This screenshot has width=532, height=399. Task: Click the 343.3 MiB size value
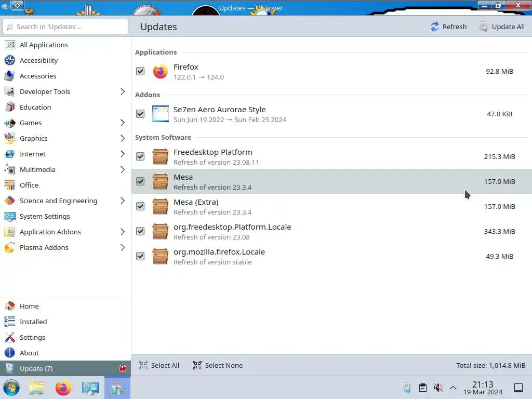[499, 231]
